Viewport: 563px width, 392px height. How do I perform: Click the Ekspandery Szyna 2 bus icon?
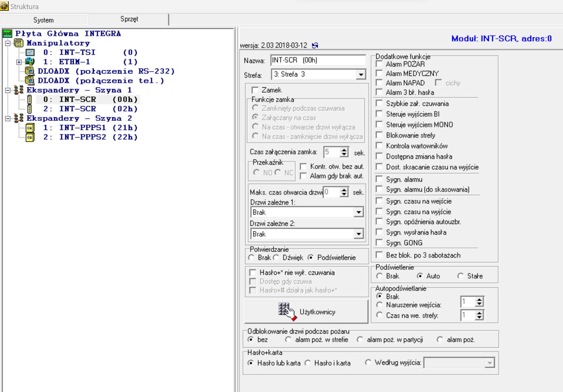19,118
